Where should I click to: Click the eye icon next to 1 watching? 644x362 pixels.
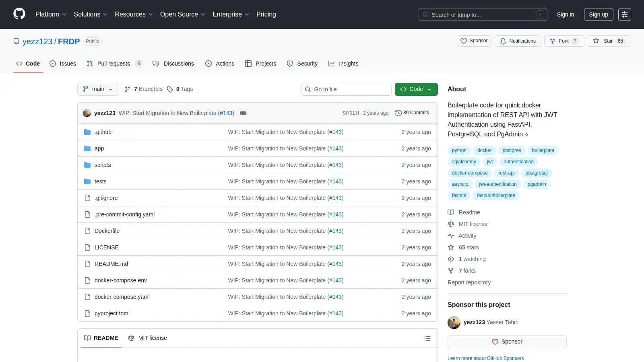click(x=451, y=259)
